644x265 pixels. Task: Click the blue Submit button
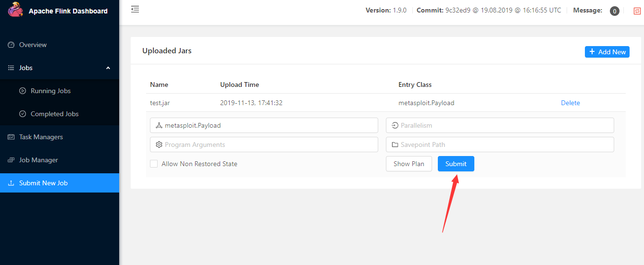(456, 164)
